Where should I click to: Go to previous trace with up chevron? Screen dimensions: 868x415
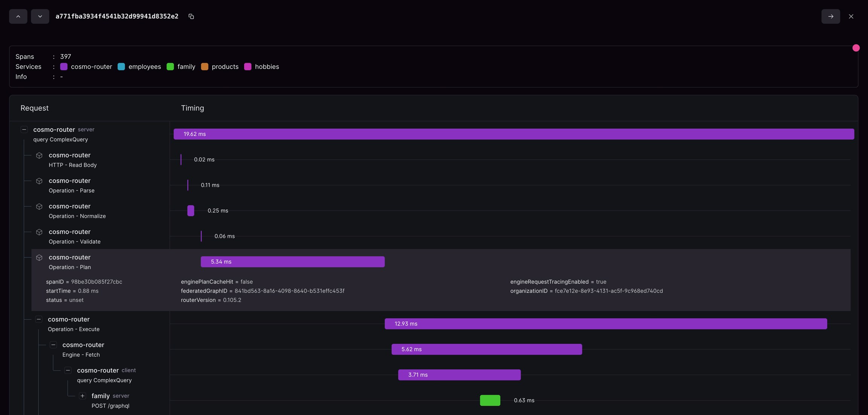(x=18, y=17)
